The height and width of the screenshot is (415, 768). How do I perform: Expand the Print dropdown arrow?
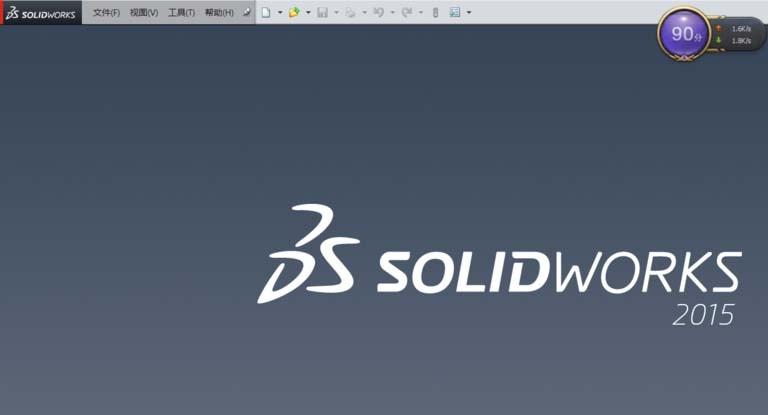click(364, 13)
